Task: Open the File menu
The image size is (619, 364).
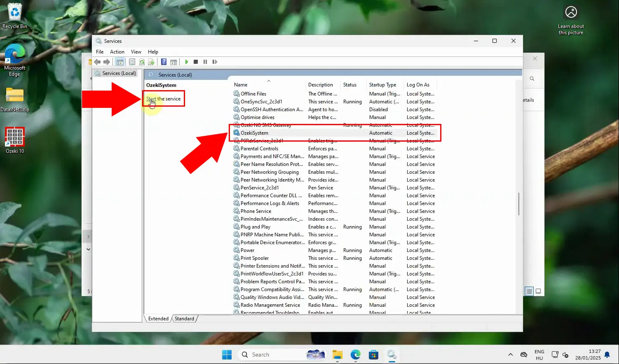Action: [x=100, y=52]
